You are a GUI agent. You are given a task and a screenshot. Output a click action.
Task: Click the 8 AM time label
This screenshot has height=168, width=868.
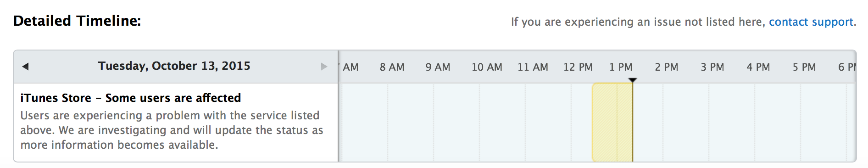click(392, 67)
